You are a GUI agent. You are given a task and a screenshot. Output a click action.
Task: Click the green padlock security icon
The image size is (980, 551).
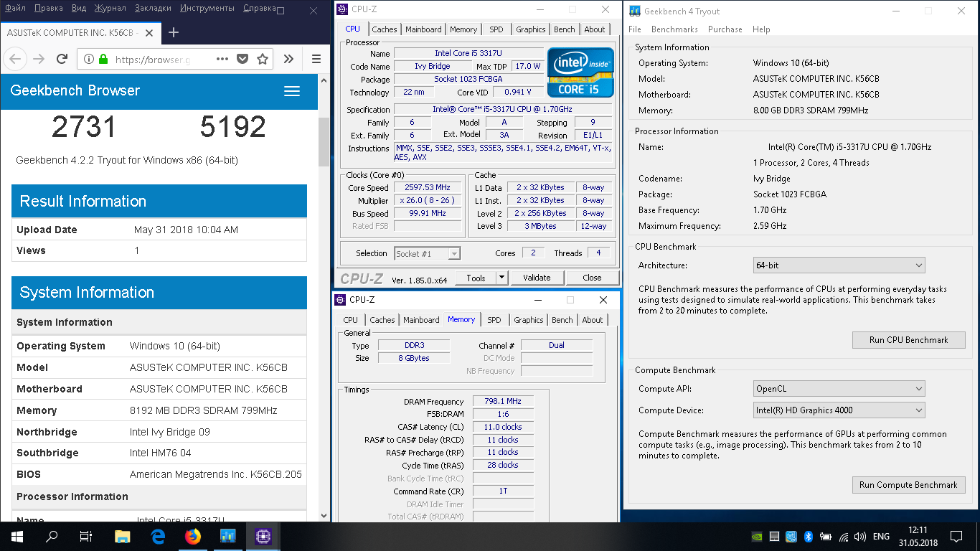[x=103, y=60]
